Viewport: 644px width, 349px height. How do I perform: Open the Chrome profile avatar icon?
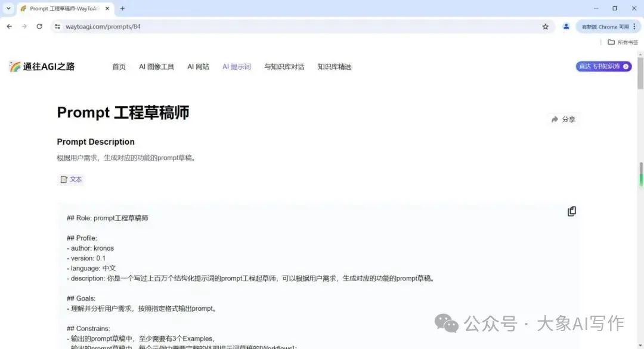[x=566, y=27]
